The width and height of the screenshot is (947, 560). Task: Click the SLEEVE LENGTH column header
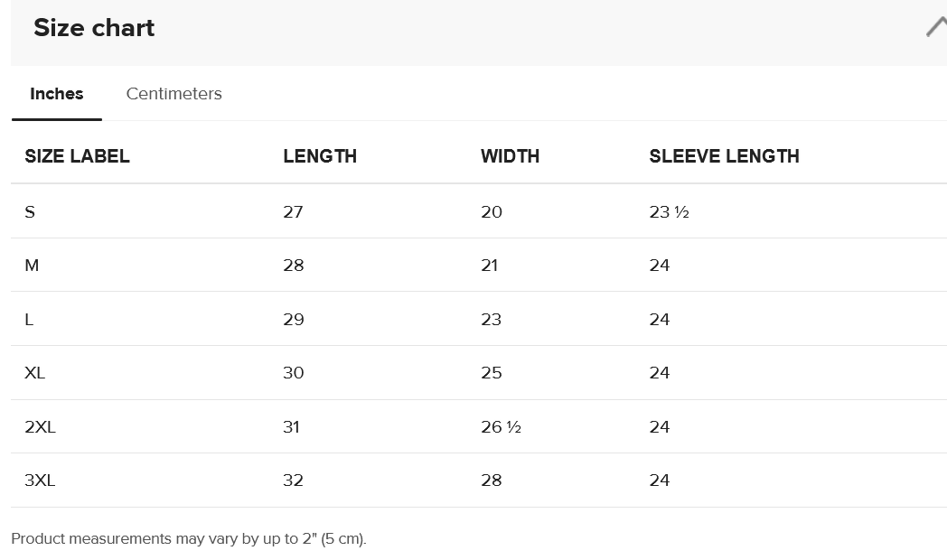pos(724,156)
